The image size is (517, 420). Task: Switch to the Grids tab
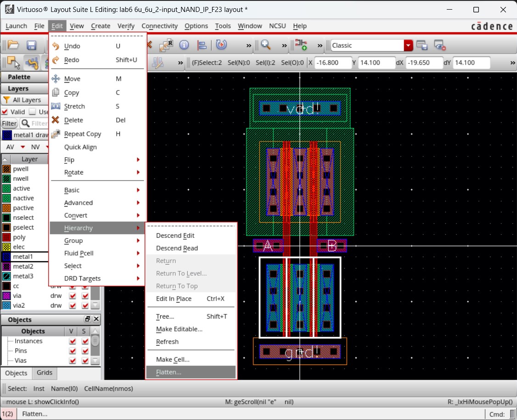45,373
